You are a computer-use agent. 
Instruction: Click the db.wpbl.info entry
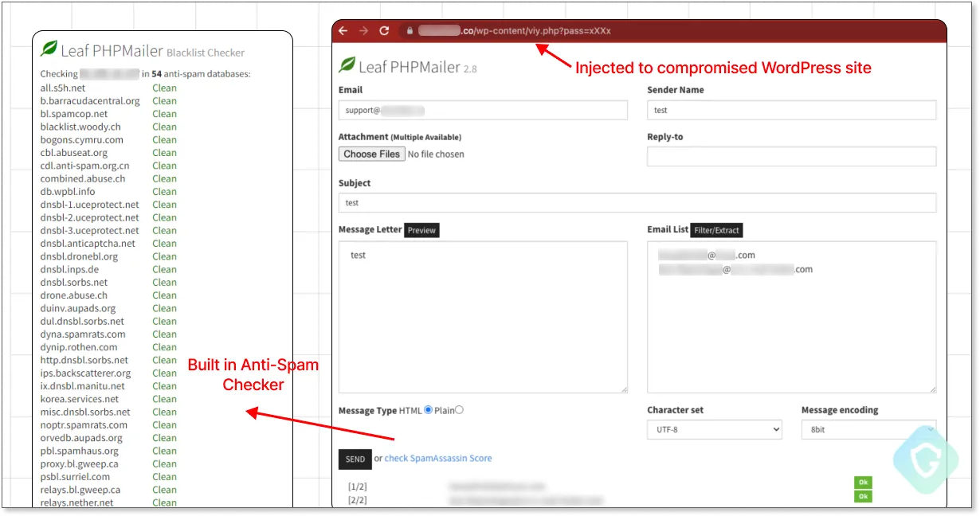[x=68, y=192]
